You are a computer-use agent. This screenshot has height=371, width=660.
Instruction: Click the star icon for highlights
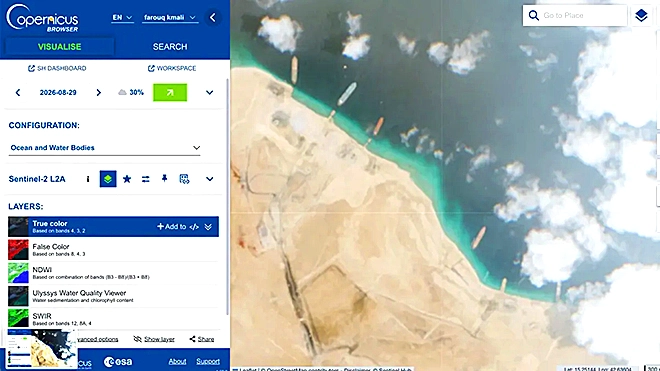click(127, 179)
